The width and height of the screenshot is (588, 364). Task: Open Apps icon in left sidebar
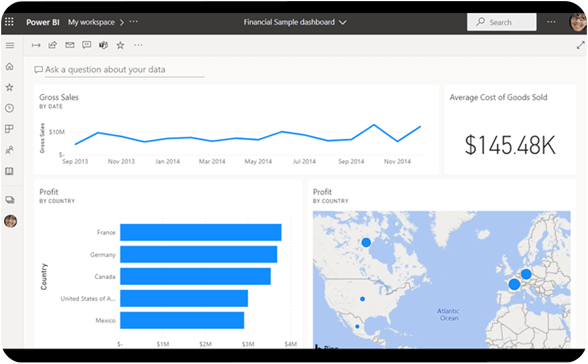[9, 129]
